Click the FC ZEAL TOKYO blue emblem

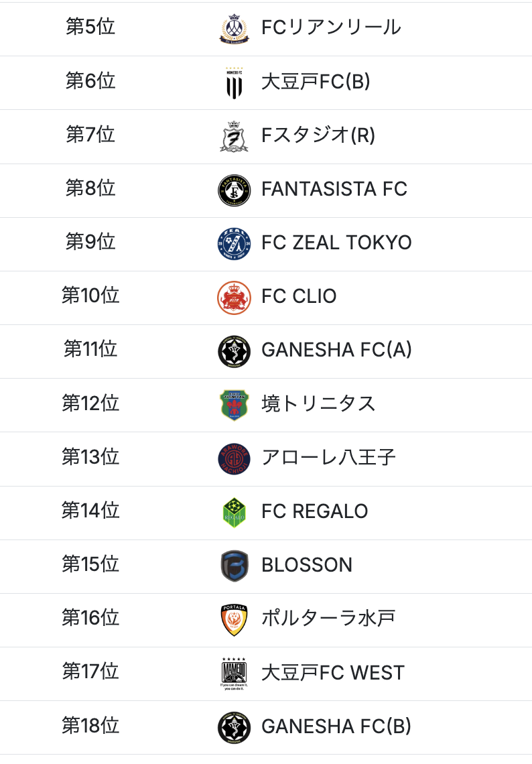[x=234, y=244]
